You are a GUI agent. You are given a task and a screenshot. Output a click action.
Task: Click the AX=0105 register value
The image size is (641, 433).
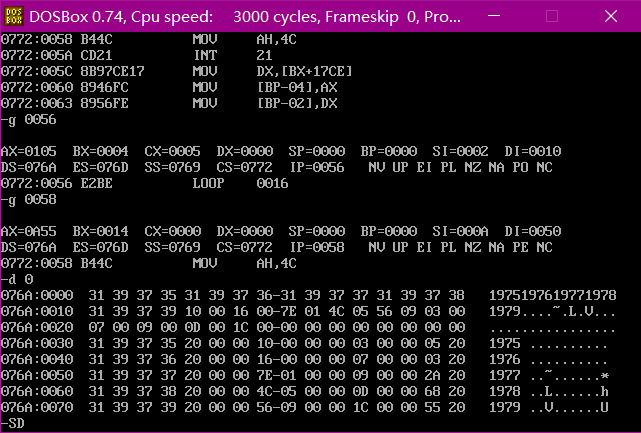tap(28, 151)
